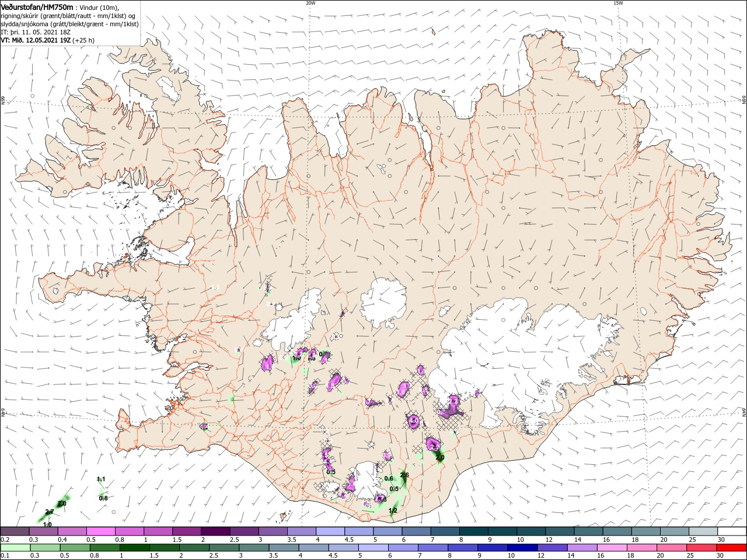Click the Veðurstofan/HM750m map title

tap(37, 7)
